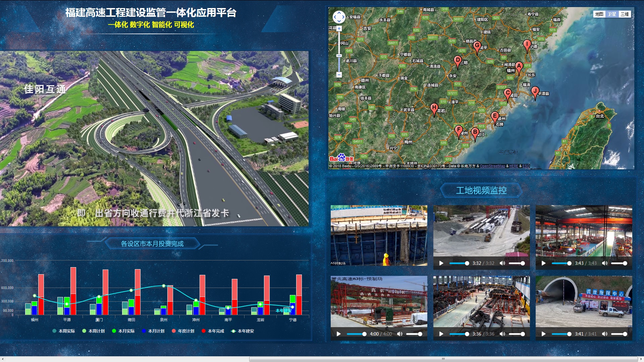The height and width of the screenshot is (362, 644).
Task: Click the map pan compass control
Action: point(339,17)
